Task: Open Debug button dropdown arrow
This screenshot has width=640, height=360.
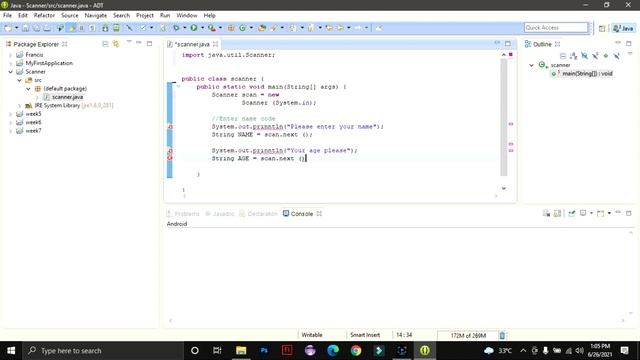Action: point(184,28)
